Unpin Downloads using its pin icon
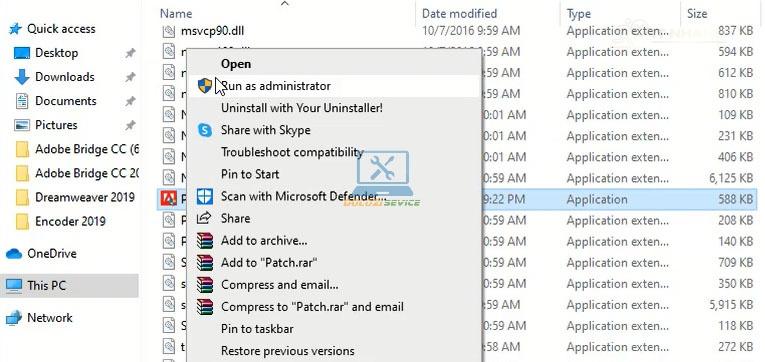The image size is (765, 362). pyautogui.click(x=130, y=77)
